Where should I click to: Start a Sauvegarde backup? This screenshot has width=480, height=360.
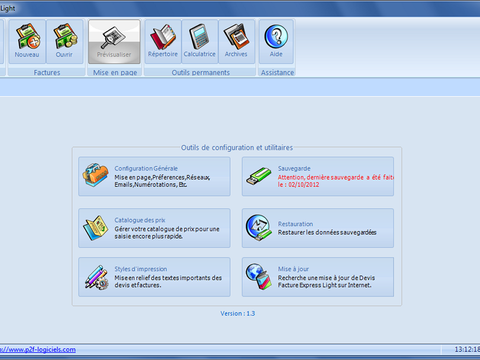point(318,176)
